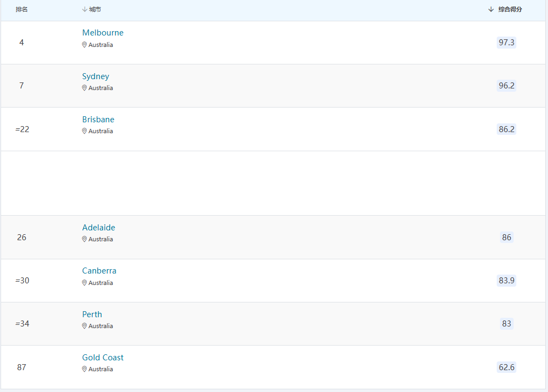This screenshot has width=548, height=392.
Task: Open the Brisbane city link
Action: coord(98,120)
